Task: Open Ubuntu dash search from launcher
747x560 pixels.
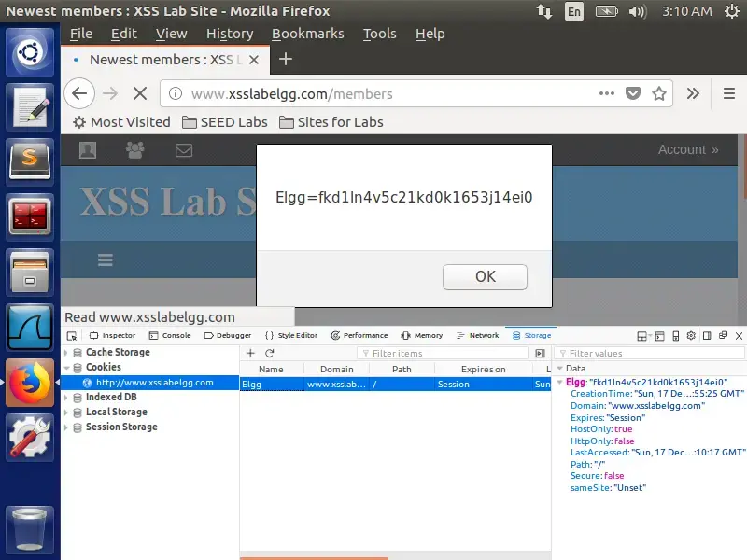Action: [30, 51]
